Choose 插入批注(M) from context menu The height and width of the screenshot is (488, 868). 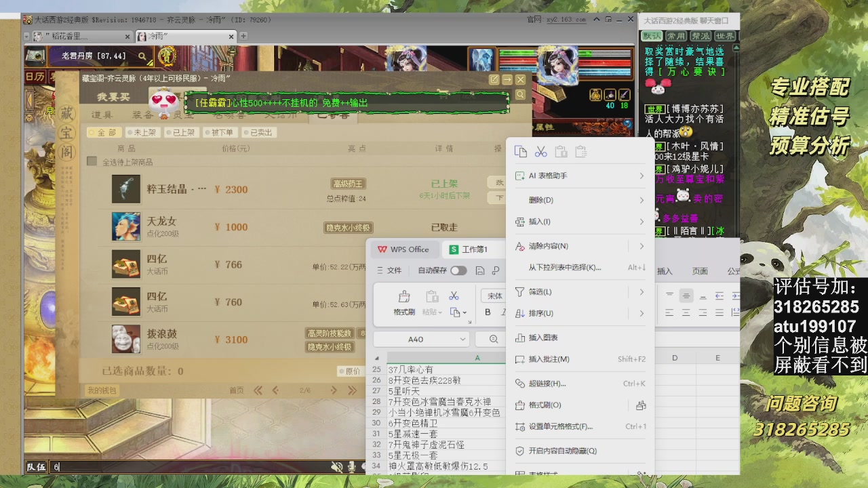point(549,359)
